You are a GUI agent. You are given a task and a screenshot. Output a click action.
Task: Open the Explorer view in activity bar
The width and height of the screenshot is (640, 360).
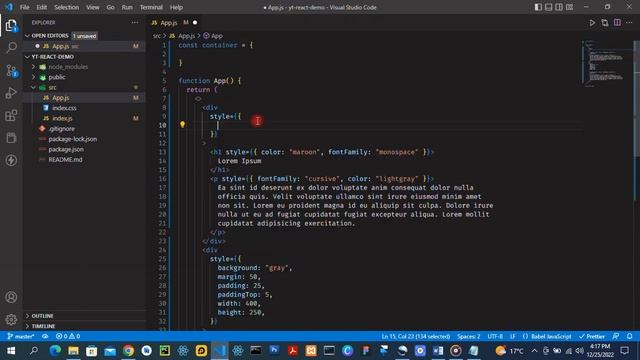11,25
